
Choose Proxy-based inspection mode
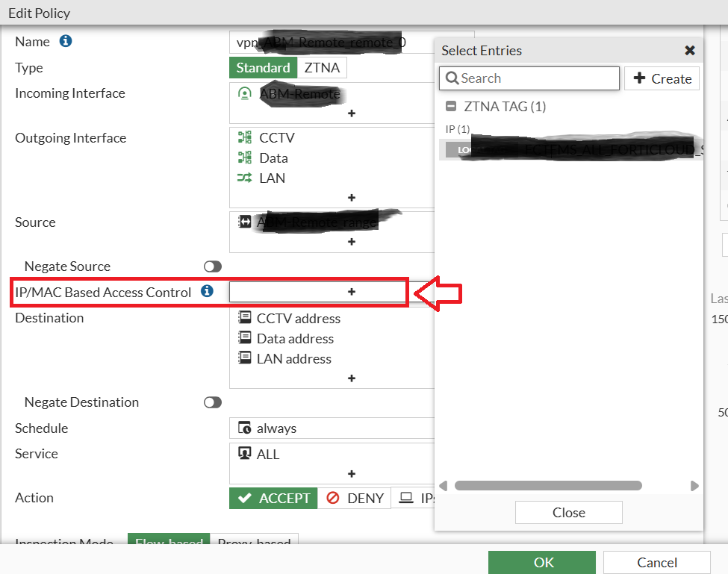point(254,539)
